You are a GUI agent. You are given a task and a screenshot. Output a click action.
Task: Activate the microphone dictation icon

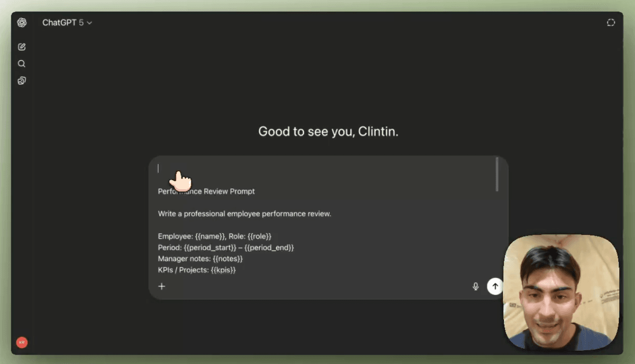point(476,286)
